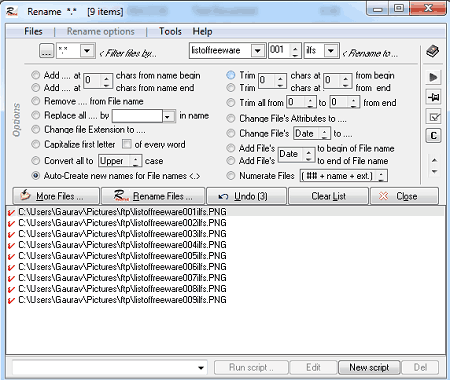Open the 'listoffreeware' name dropdown

[258, 51]
